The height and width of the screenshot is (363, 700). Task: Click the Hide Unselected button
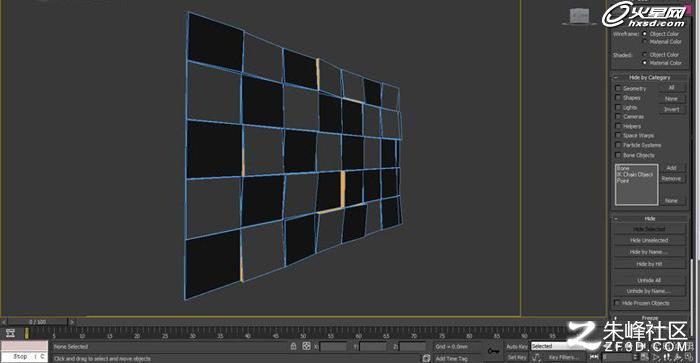point(649,240)
